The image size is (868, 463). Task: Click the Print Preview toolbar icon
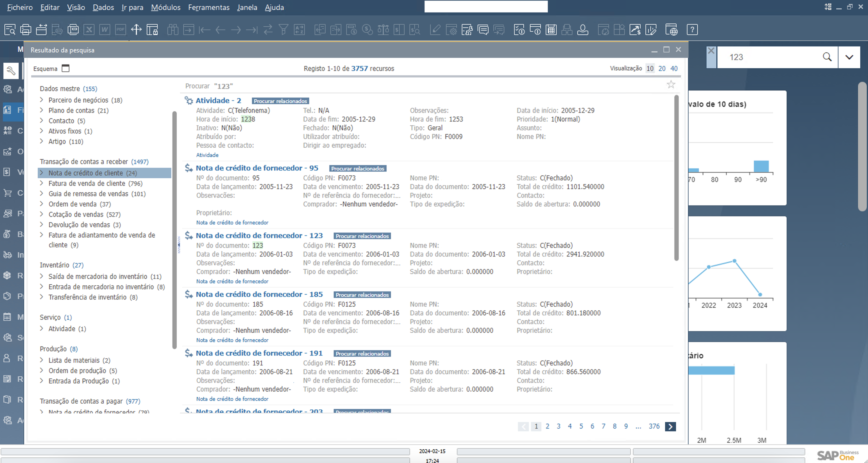tap(10, 30)
